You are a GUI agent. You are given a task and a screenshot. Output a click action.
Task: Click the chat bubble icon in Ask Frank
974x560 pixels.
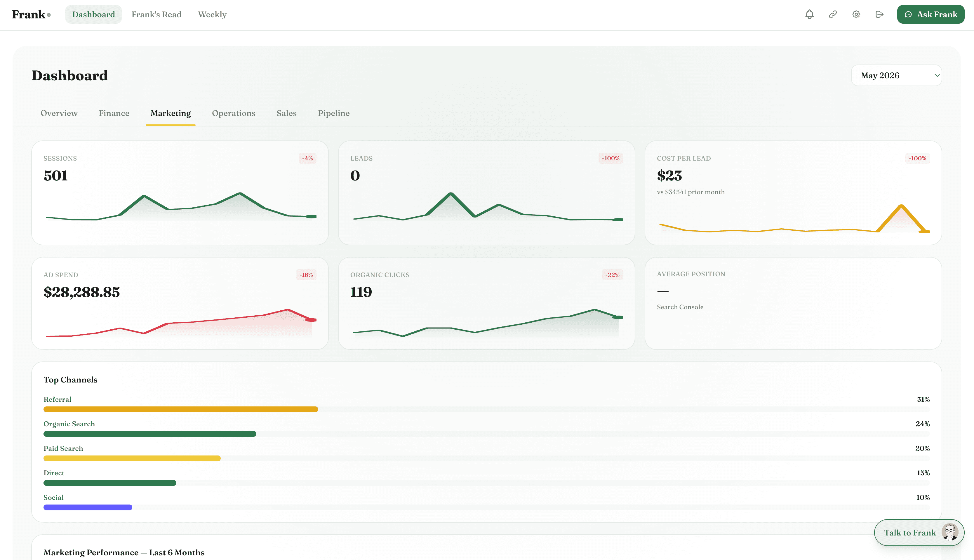908,14
